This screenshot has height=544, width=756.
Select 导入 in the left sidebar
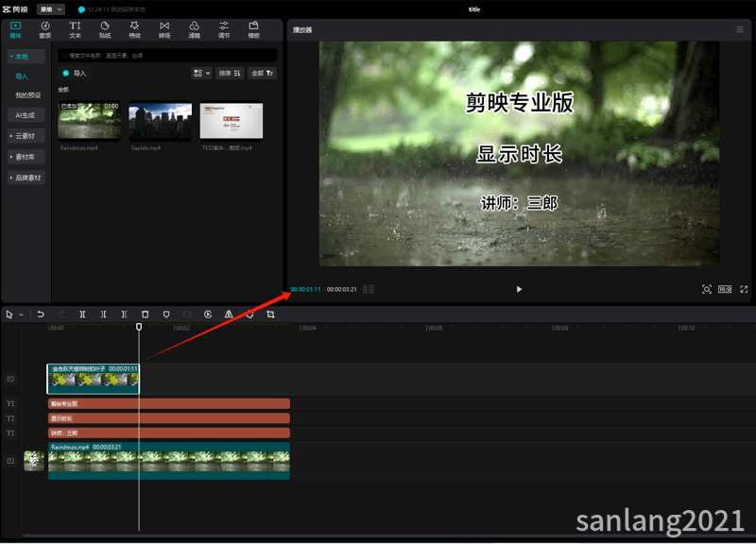coord(22,76)
